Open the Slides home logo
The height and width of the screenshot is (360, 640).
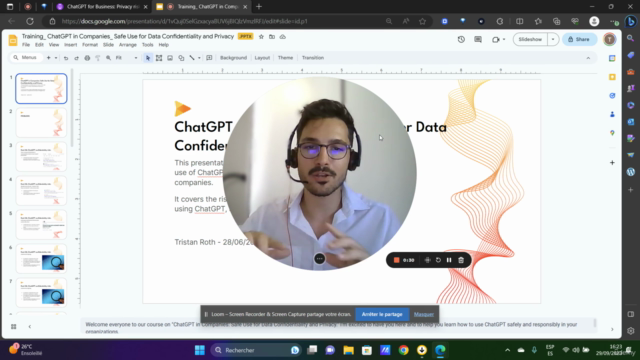click(x=13, y=40)
